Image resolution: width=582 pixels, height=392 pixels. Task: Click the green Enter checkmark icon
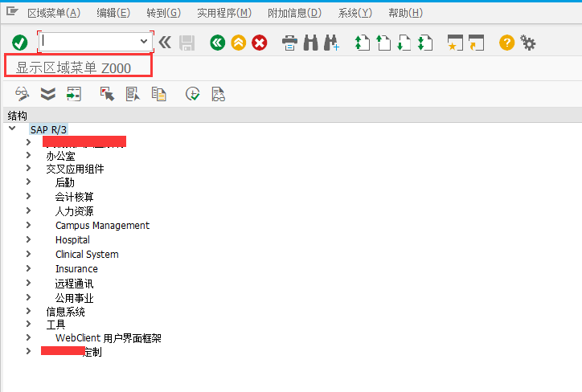(19, 43)
